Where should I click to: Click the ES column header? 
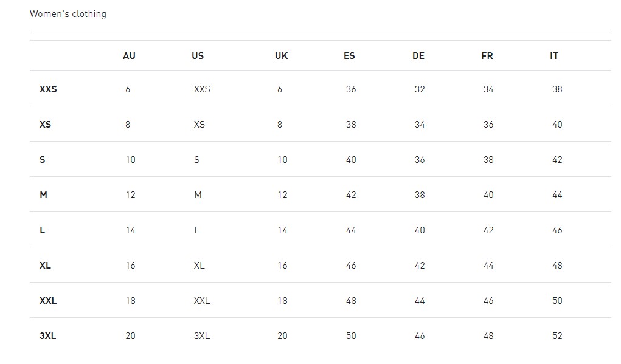click(x=349, y=56)
